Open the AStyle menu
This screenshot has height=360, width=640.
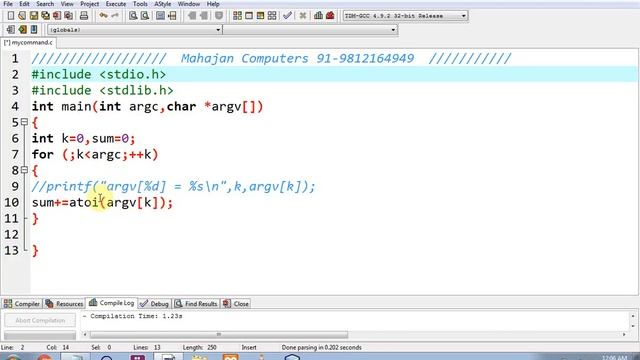162,4
